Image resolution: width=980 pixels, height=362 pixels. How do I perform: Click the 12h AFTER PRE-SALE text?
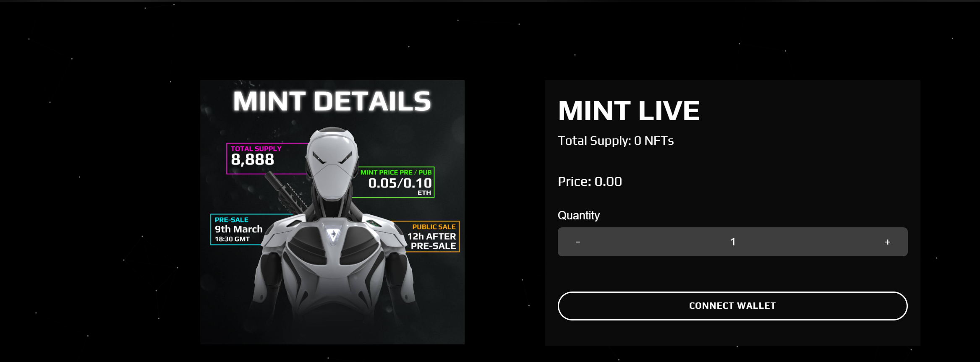(432, 241)
